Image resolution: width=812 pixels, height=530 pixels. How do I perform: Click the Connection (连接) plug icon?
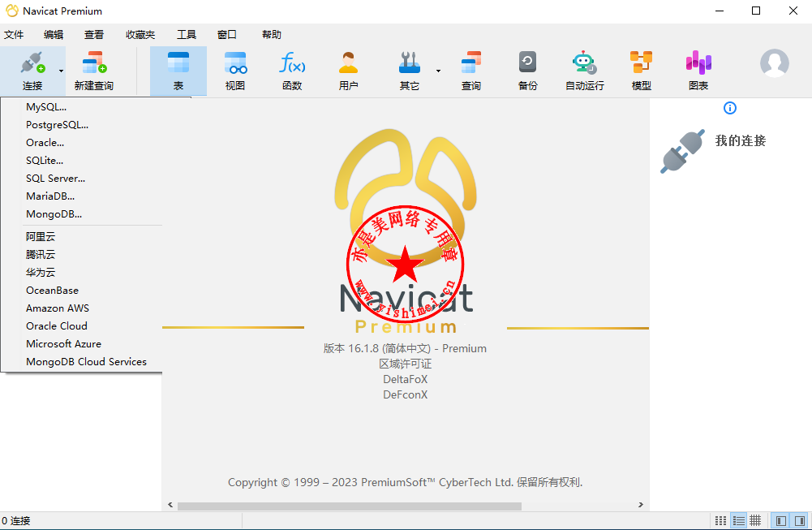32,63
